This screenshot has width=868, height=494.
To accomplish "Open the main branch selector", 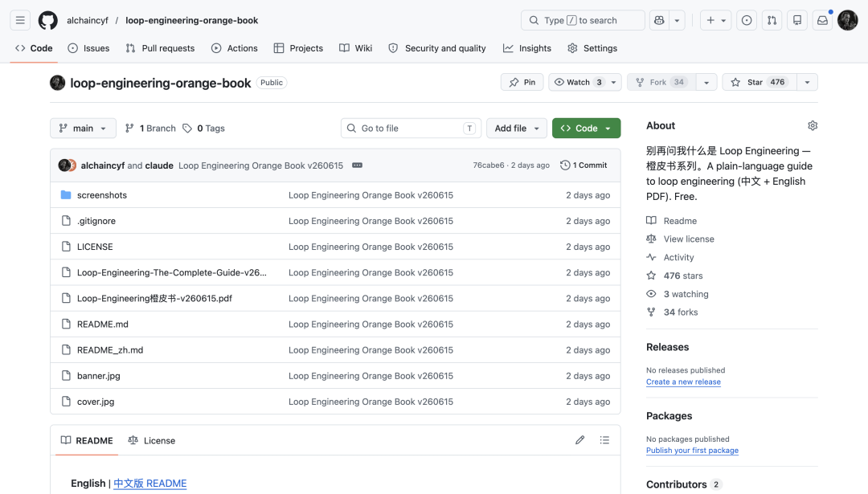I will point(83,128).
